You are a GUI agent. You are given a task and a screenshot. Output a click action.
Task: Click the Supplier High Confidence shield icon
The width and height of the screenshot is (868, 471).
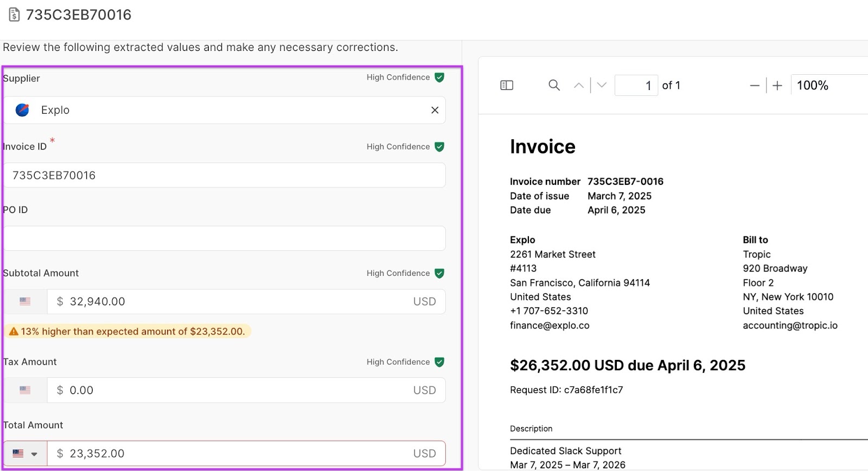coord(439,78)
